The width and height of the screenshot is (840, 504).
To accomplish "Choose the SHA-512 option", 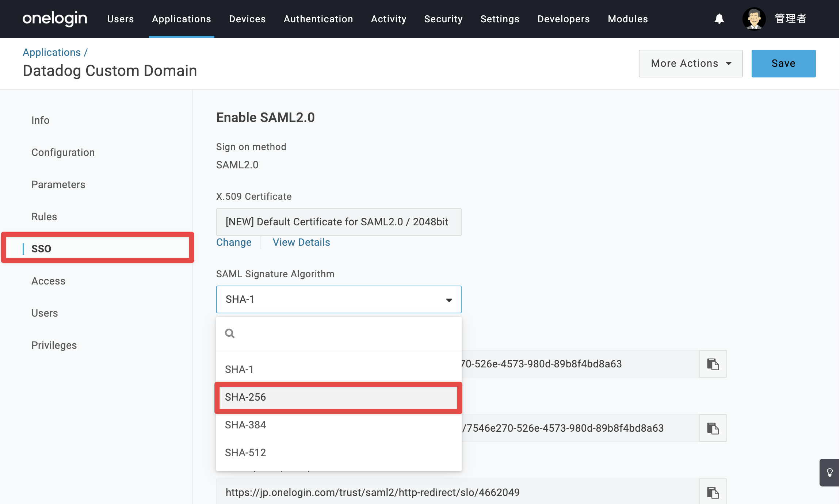I will (x=339, y=453).
